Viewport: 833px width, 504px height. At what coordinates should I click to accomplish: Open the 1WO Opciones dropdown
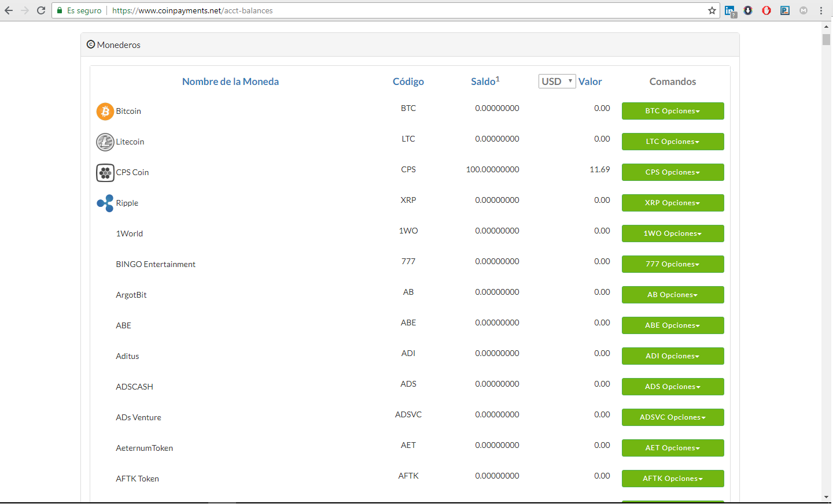click(673, 234)
